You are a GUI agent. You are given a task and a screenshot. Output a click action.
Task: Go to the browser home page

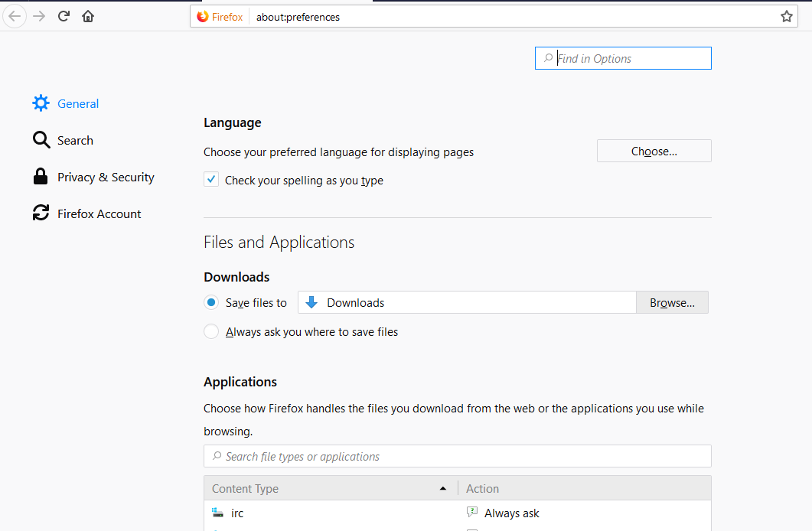coord(87,15)
